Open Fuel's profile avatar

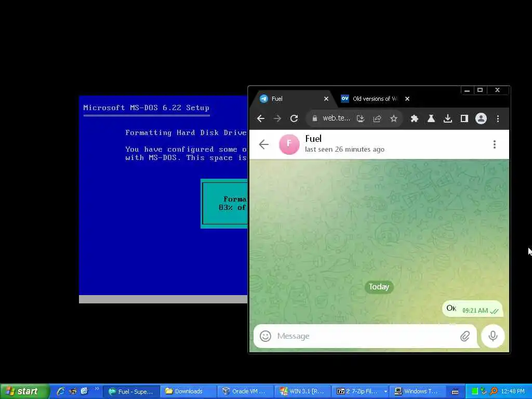click(x=289, y=144)
